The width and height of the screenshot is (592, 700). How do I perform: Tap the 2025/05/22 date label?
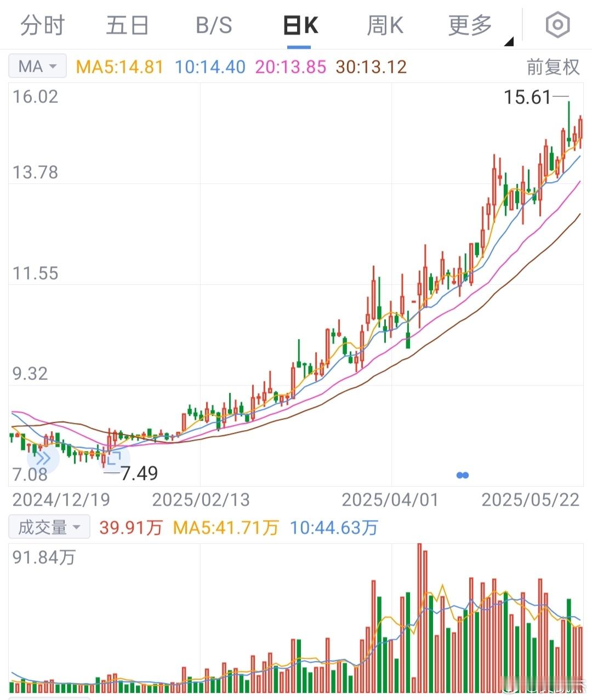[x=530, y=500]
